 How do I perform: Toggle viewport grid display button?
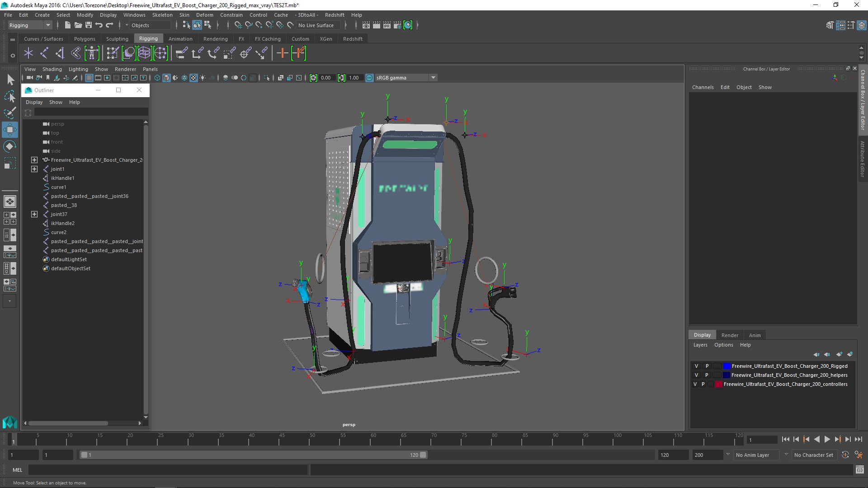pos(89,78)
